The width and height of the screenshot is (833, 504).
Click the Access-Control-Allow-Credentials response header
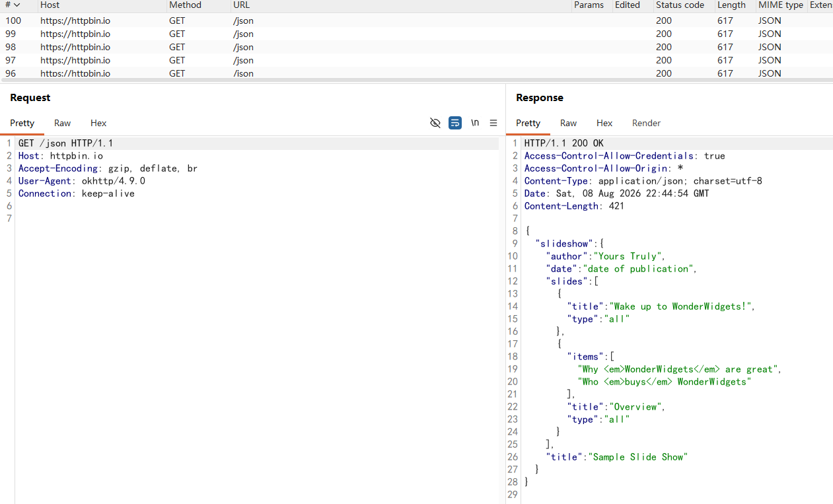625,156
